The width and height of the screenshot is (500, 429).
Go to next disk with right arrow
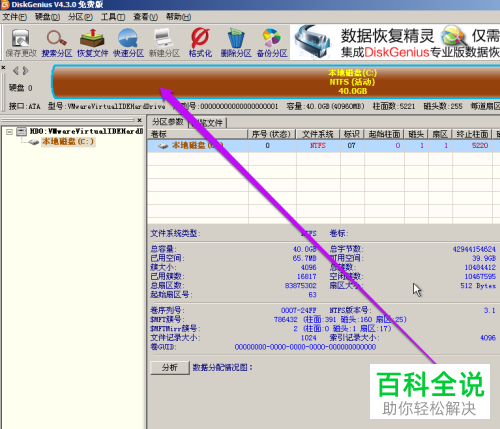coord(26,71)
